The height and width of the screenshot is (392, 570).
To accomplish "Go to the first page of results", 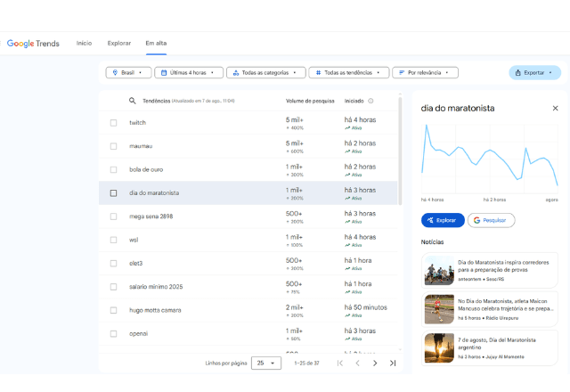I will (x=340, y=363).
